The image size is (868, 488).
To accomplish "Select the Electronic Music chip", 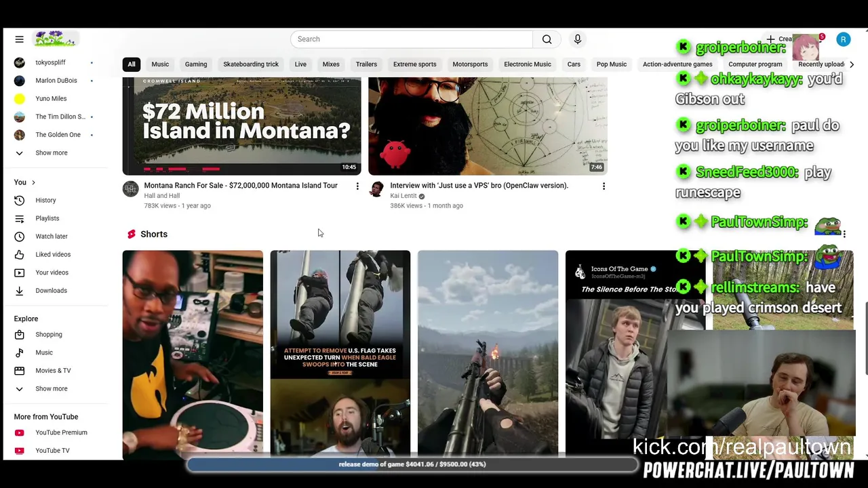I will tap(528, 64).
